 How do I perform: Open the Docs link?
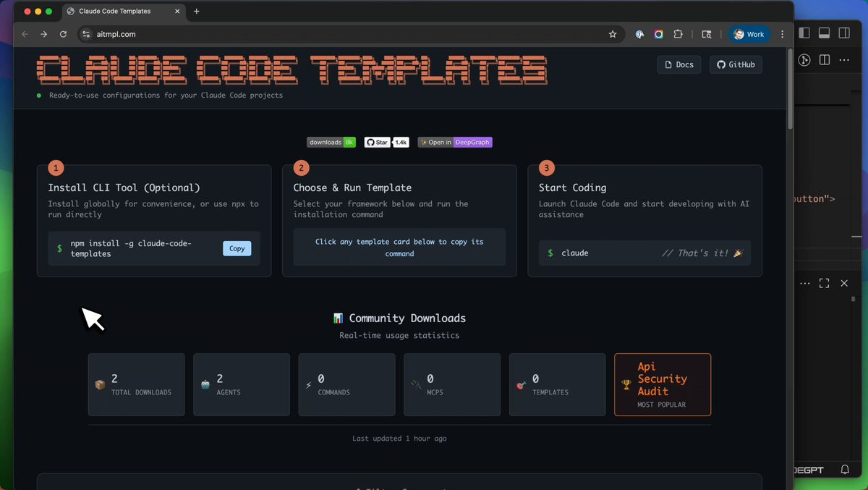(678, 64)
